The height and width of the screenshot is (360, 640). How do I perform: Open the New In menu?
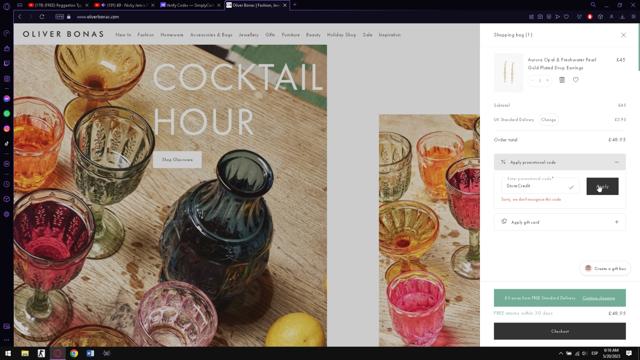pos(123,35)
